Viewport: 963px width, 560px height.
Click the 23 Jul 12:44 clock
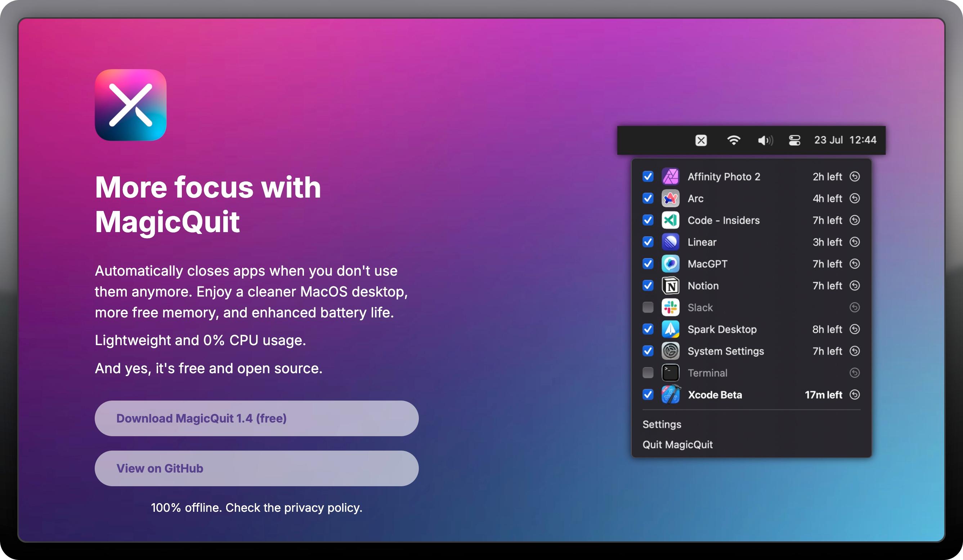click(845, 140)
